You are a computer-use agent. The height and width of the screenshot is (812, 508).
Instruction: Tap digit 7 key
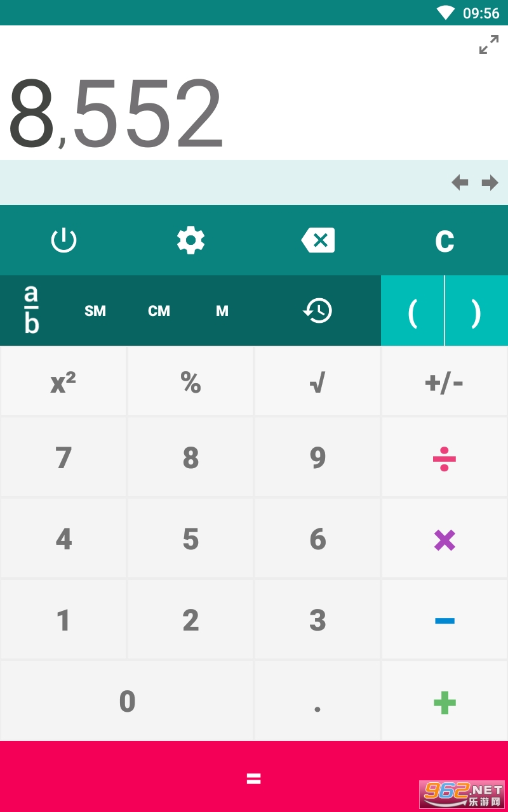(x=63, y=457)
